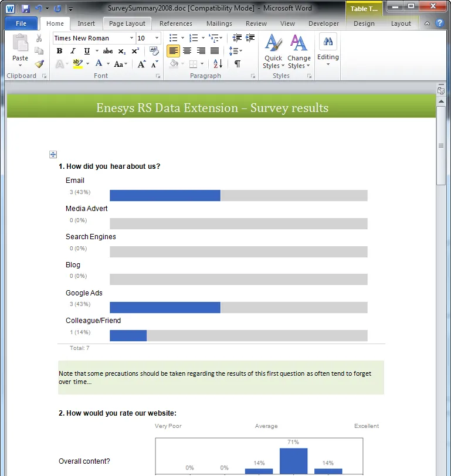
Task: Toggle Show/Hide paragraph marks
Action: pyautogui.click(x=237, y=64)
